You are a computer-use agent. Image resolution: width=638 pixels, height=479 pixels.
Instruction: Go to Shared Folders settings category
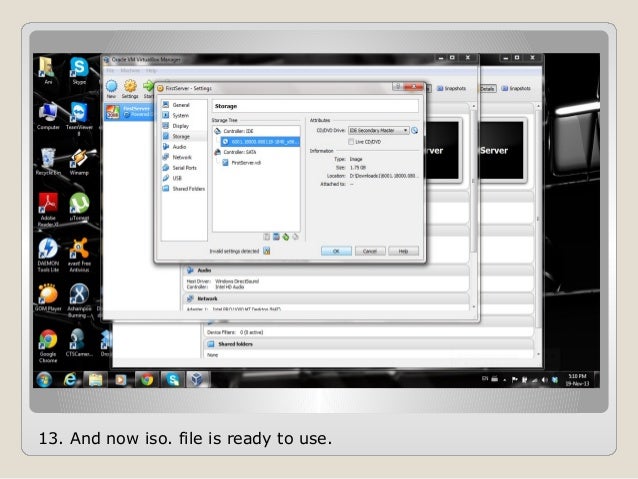187,188
